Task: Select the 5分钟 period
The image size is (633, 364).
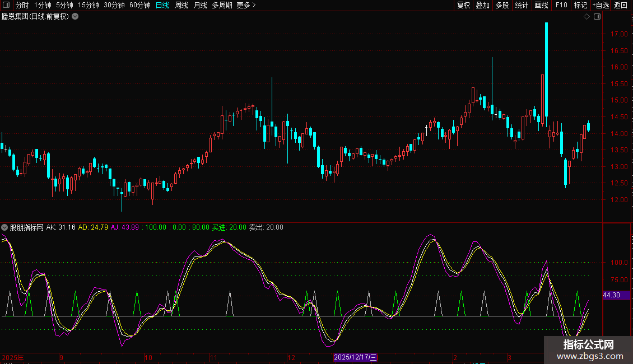Action: (x=64, y=5)
